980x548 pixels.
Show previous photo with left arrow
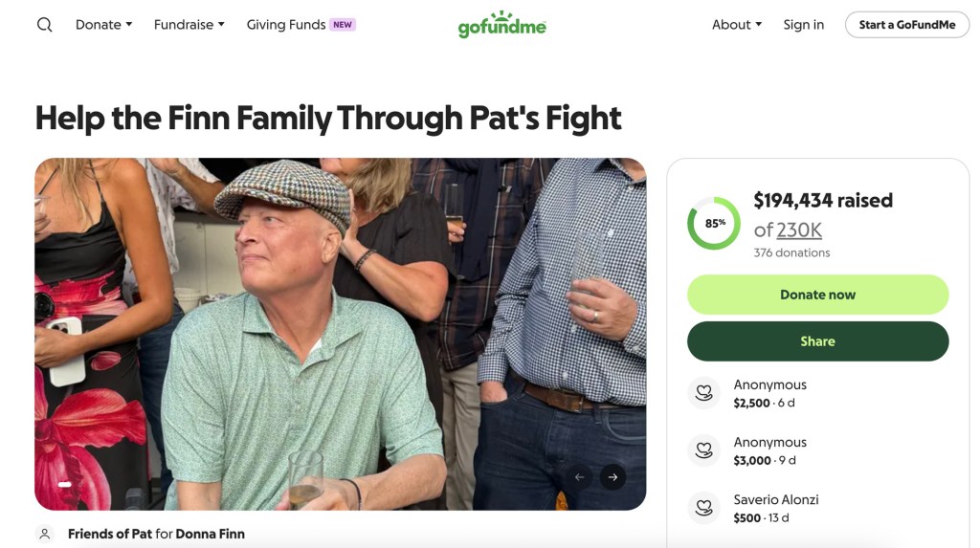579,476
